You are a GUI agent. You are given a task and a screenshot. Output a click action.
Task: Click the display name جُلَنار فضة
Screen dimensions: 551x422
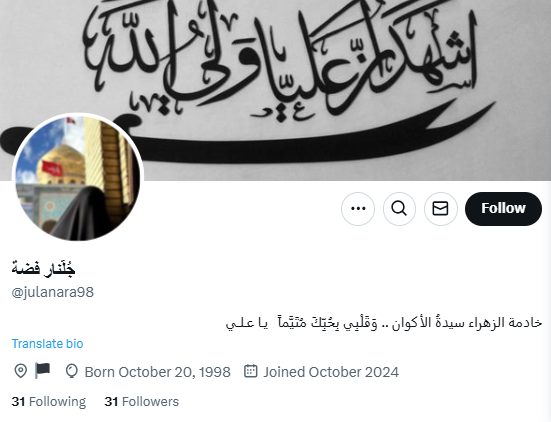(x=44, y=269)
